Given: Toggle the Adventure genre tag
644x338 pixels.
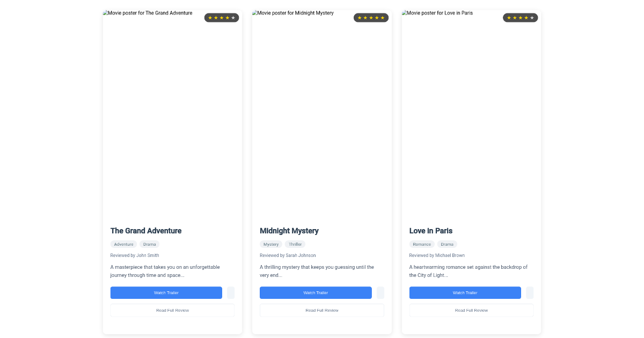Looking at the screenshot, I should click(123, 244).
